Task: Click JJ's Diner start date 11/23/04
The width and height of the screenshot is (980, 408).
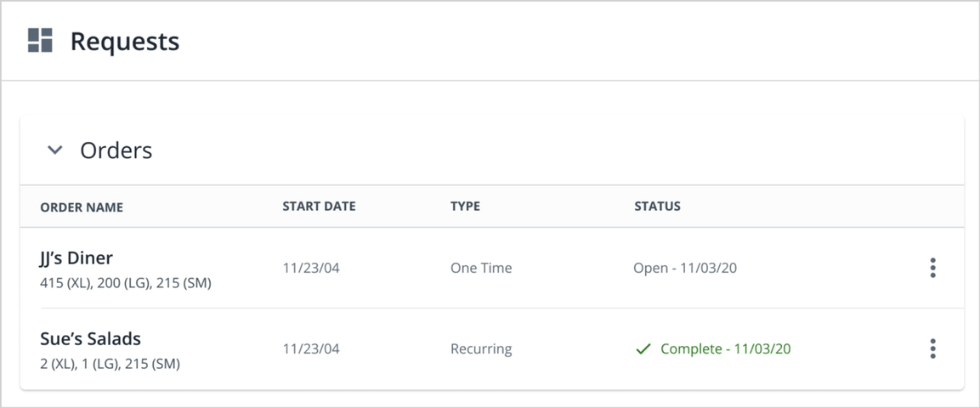Action: coord(311,268)
